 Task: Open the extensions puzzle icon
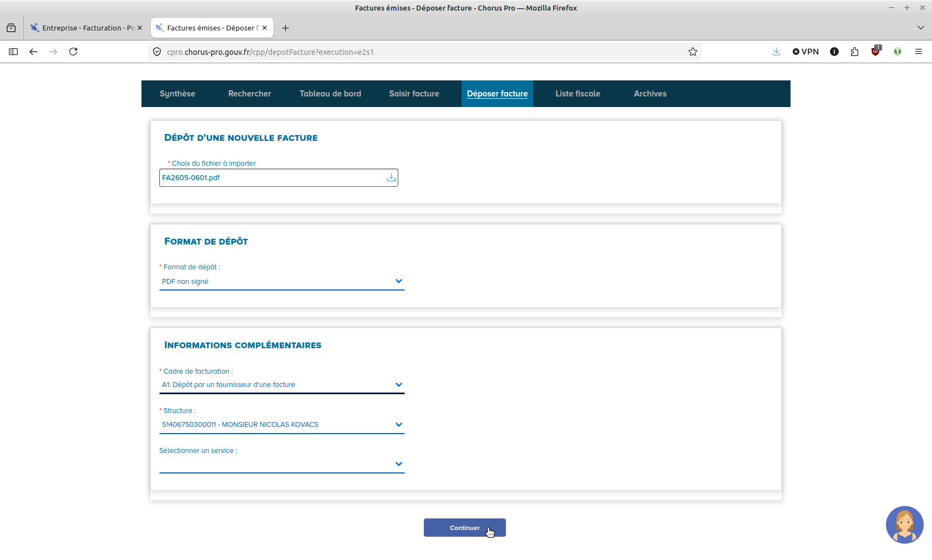coord(854,52)
